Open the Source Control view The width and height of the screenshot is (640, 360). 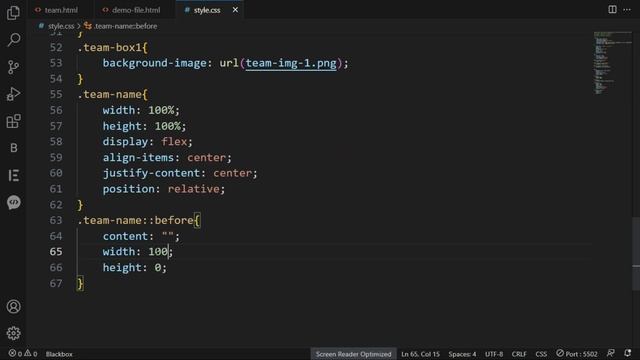coord(13,67)
